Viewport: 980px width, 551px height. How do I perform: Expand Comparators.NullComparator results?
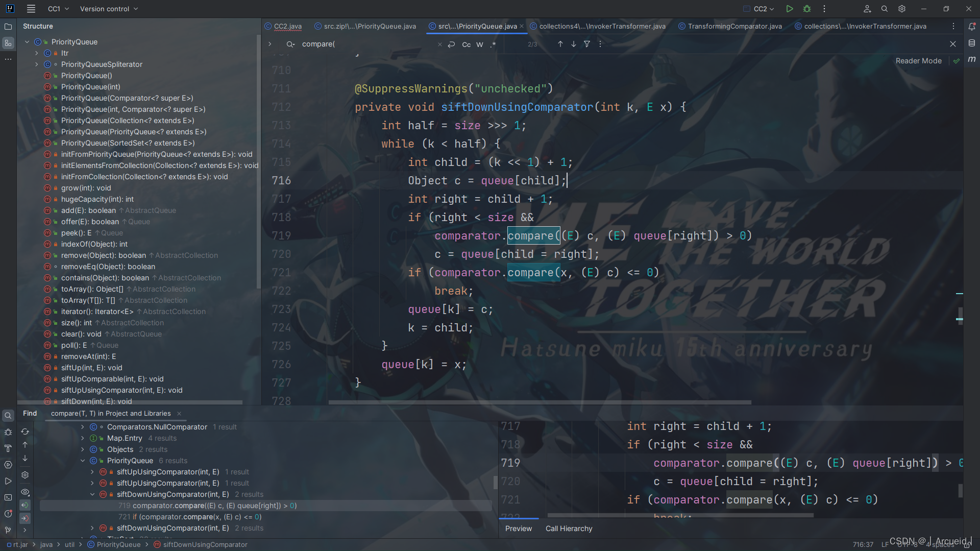(x=83, y=427)
